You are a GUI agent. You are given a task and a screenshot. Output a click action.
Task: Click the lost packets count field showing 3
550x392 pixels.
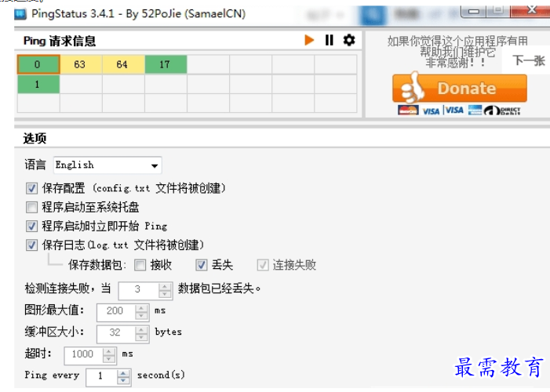pyautogui.click(x=139, y=290)
